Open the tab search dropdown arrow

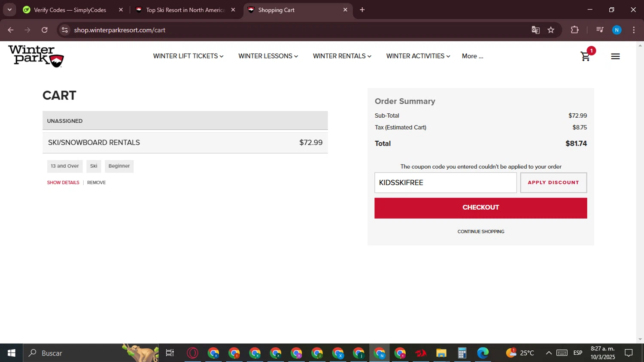9,10
